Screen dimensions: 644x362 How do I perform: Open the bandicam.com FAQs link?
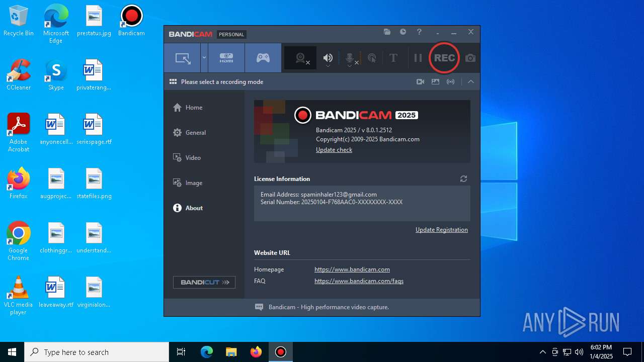click(x=359, y=281)
